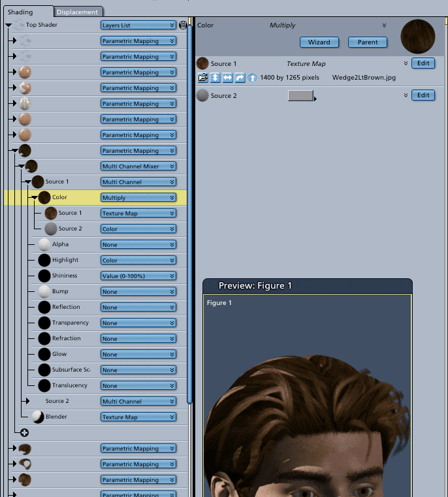Click gray Source 2 sphere in right panel

[x=202, y=95]
